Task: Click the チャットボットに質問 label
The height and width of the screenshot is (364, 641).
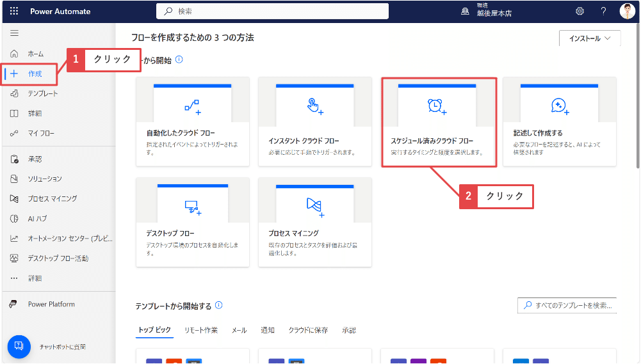Action: click(63, 347)
